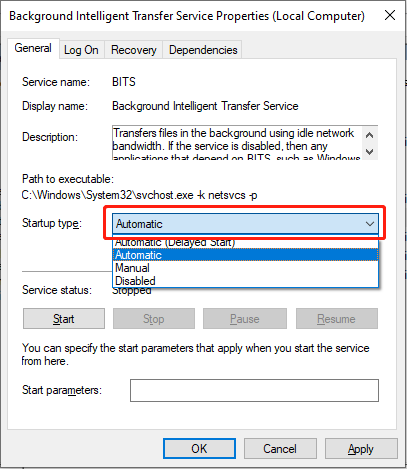Focus the Start parameters input field
Image resolution: width=407 pixels, height=469 pixels.
[254, 390]
